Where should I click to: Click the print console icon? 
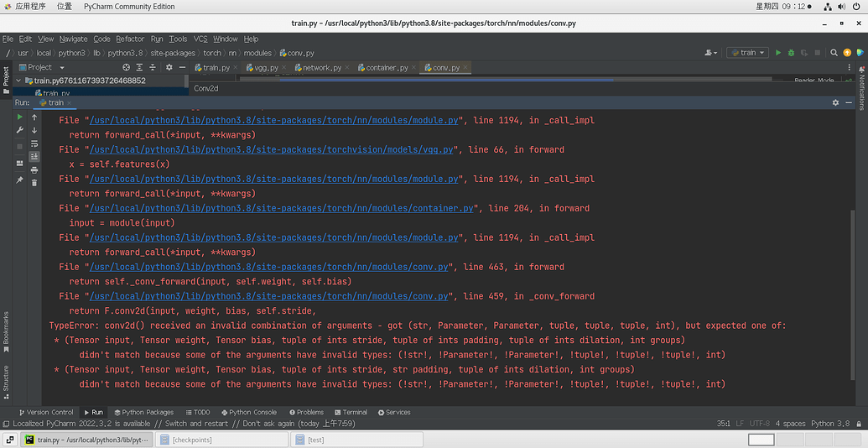point(34,169)
